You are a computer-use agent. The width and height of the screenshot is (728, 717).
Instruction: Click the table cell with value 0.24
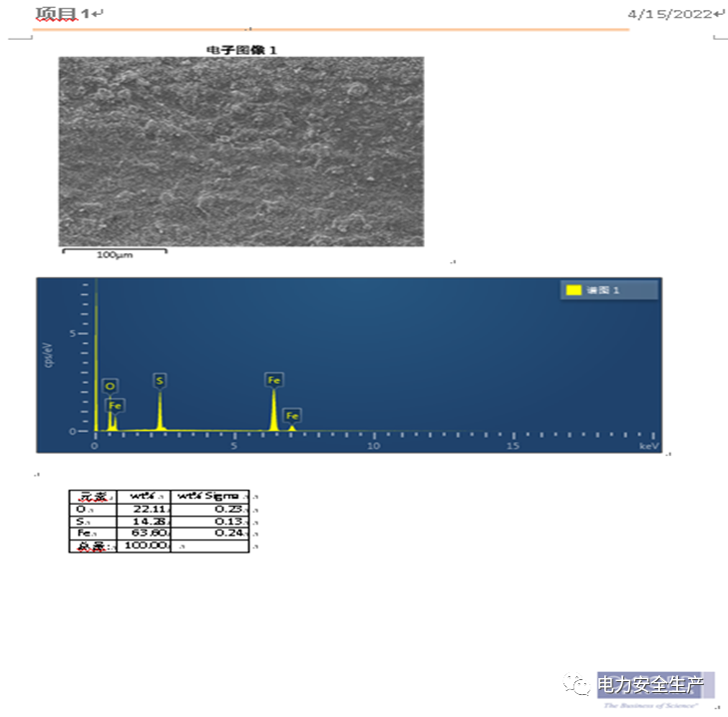[x=209, y=534]
